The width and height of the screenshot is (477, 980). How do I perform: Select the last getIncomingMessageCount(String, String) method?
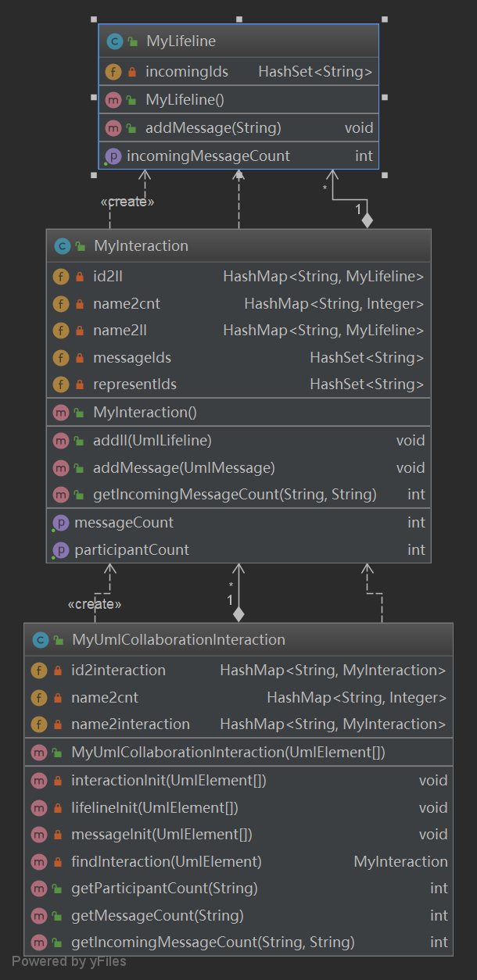pos(238,942)
